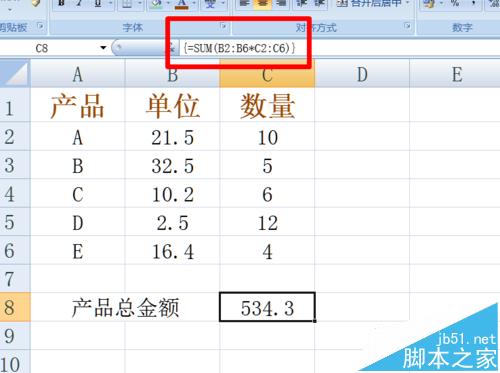500x373 pixels.
Task: Select the highlighted row 8 header
Action: tap(15, 307)
